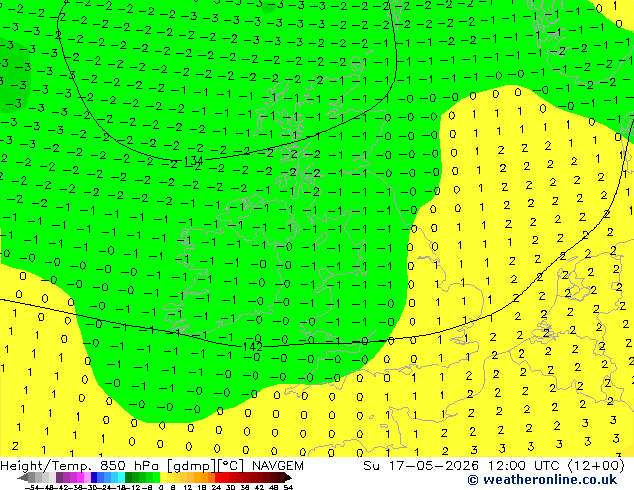Open the weatheronline.co.uk copyright link

(542, 480)
